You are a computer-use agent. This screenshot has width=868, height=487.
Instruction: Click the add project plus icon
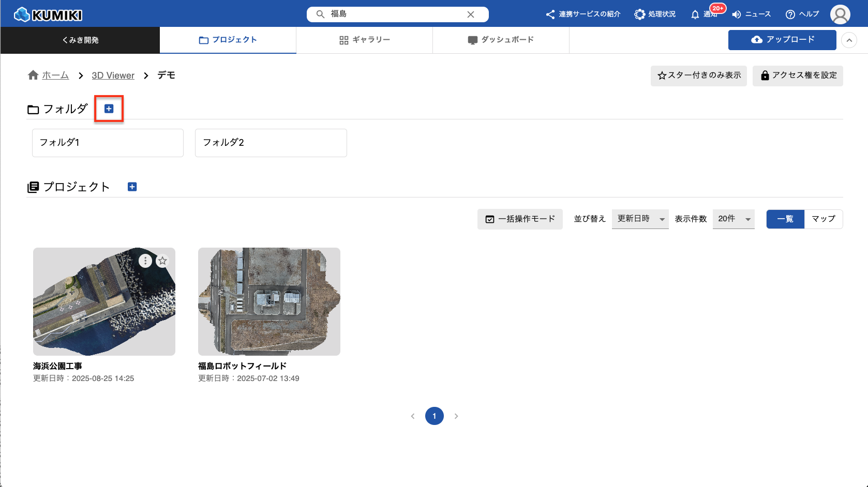pos(132,187)
